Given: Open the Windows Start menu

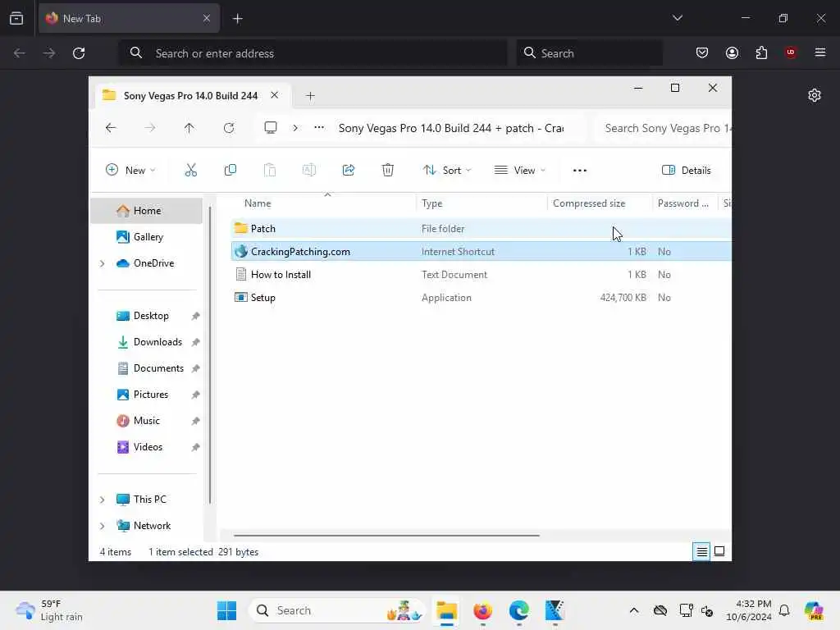Looking at the screenshot, I should point(226,610).
